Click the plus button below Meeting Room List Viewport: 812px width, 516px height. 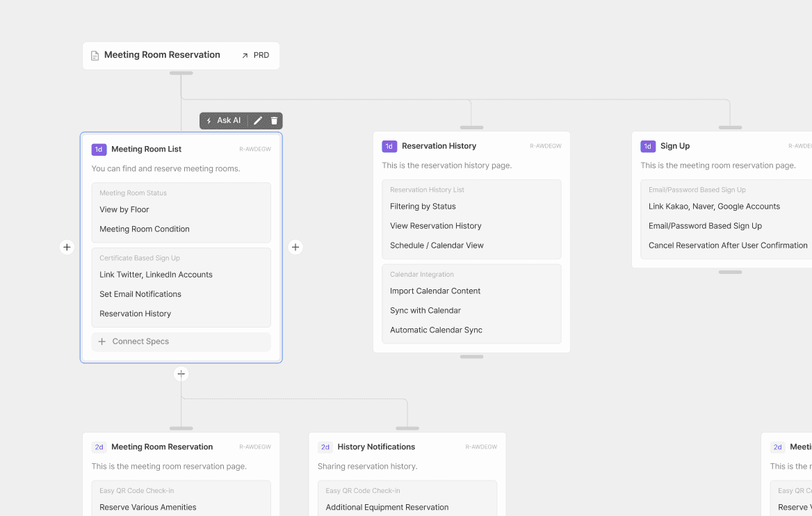(x=181, y=373)
